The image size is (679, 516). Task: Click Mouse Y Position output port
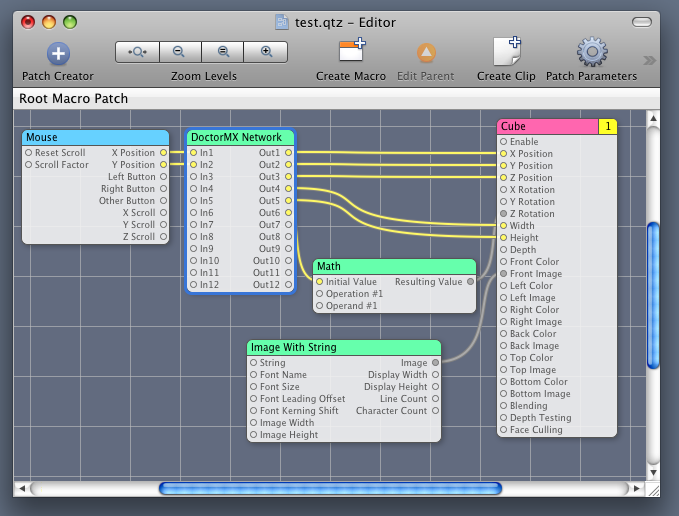[x=163, y=165]
